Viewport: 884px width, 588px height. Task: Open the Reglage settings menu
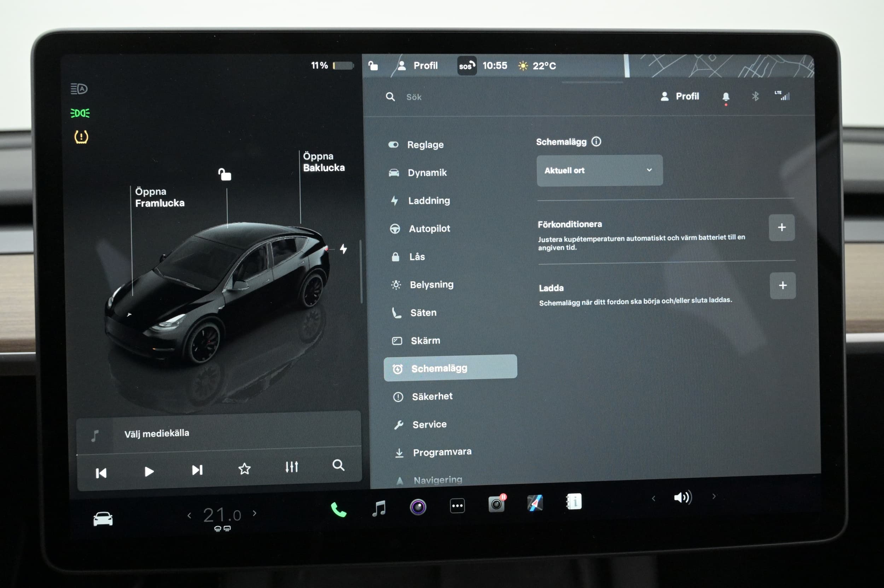[416, 145]
